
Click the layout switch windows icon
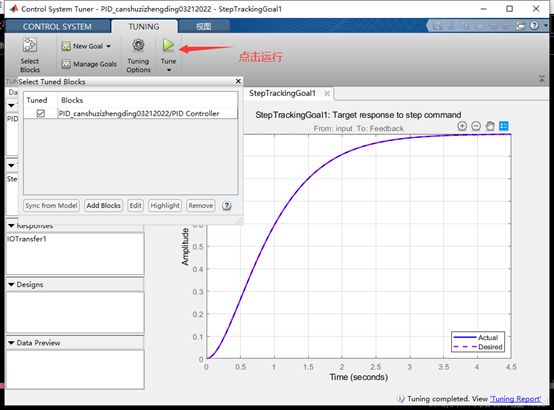[x=520, y=26]
